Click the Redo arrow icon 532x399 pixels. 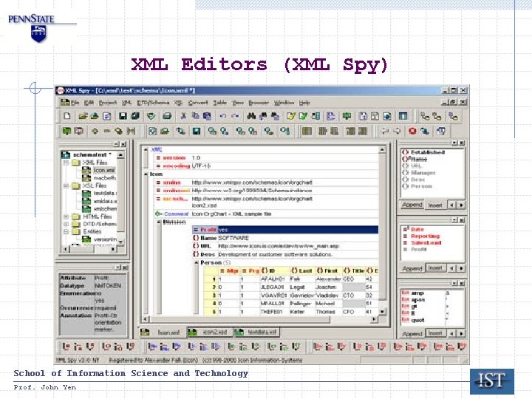[x=235, y=116]
